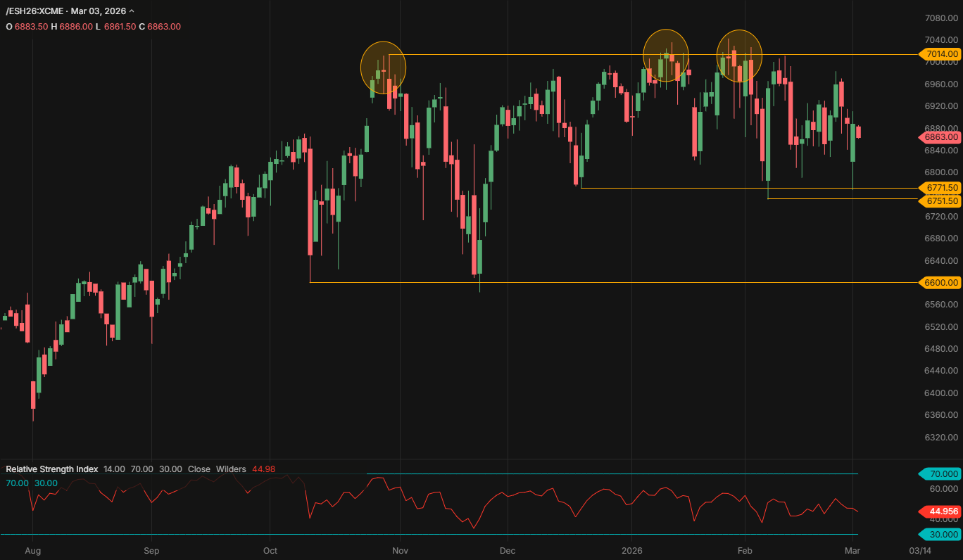Click the current RSI value 44.98

(263, 469)
